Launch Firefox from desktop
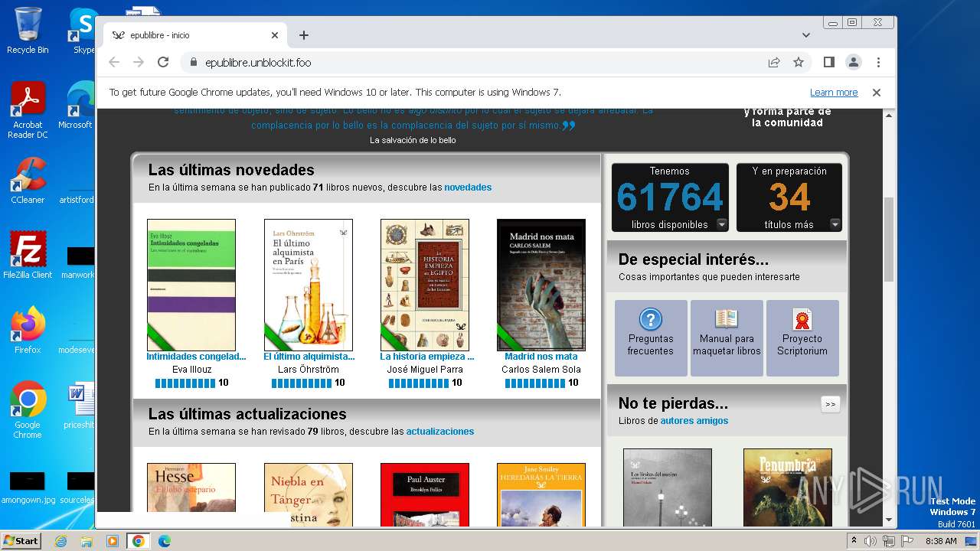980x551 pixels. click(28, 331)
